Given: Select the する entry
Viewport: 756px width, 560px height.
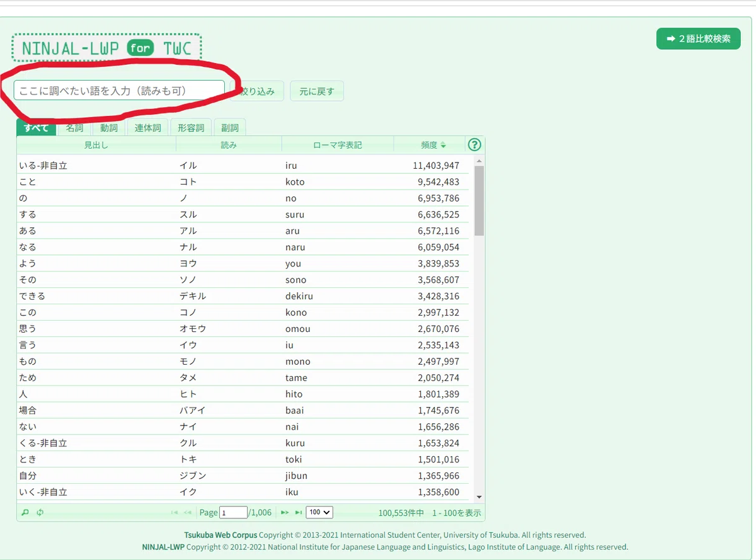Looking at the screenshot, I should [28, 215].
